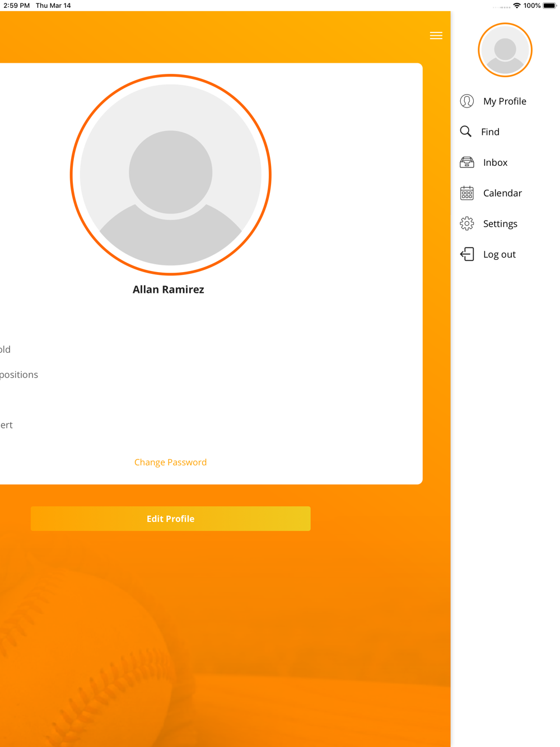Click the Settings gear icon
This screenshot has width=560, height=747.
(x=466, y=223)
